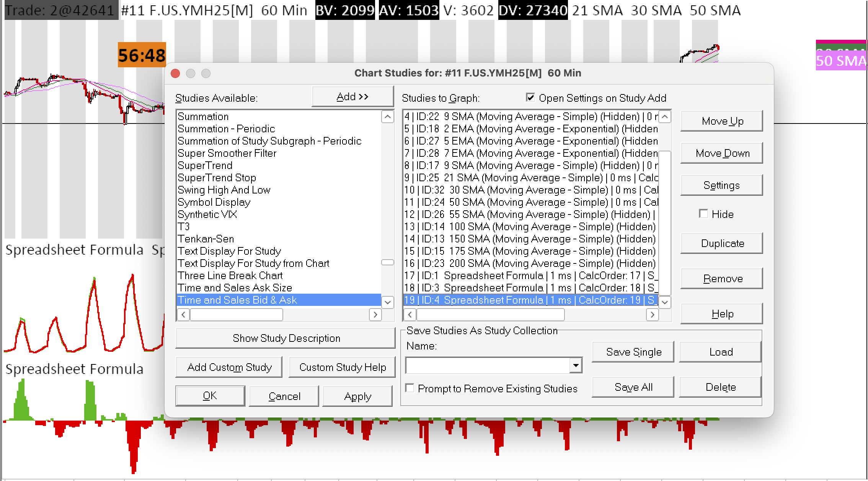Select SuperTrend in Studies Available
868x481 pixels.
[205, 166]
